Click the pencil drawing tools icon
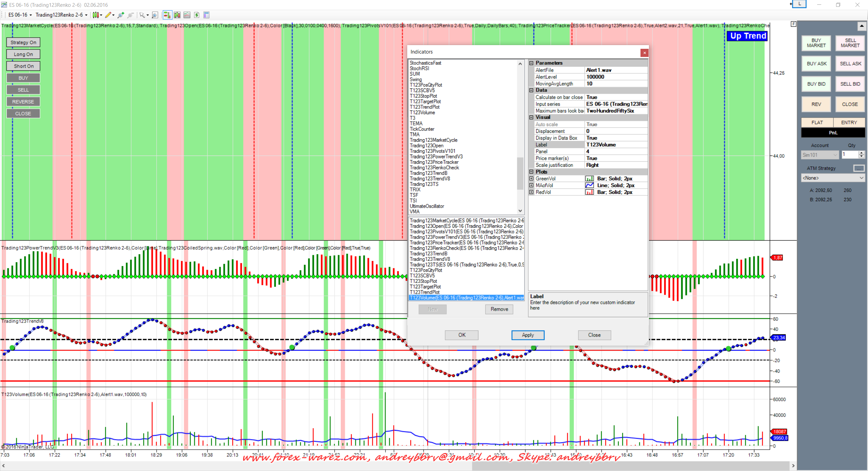Screen dimensions: 868x471 (108, 15)
